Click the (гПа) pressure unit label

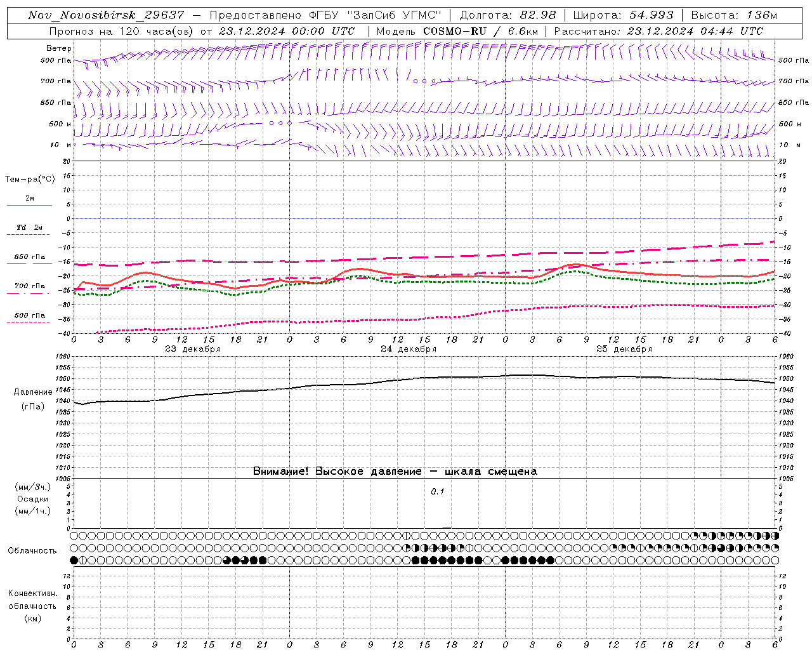point(32,407)
